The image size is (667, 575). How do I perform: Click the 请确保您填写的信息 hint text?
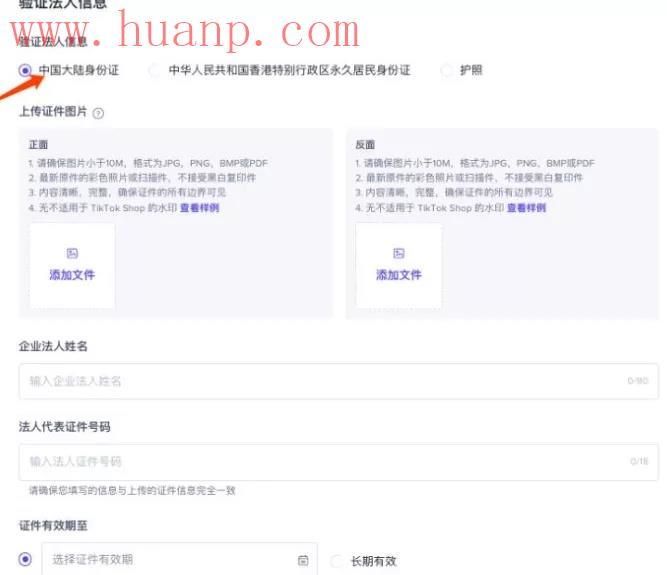tap(132, 491)
